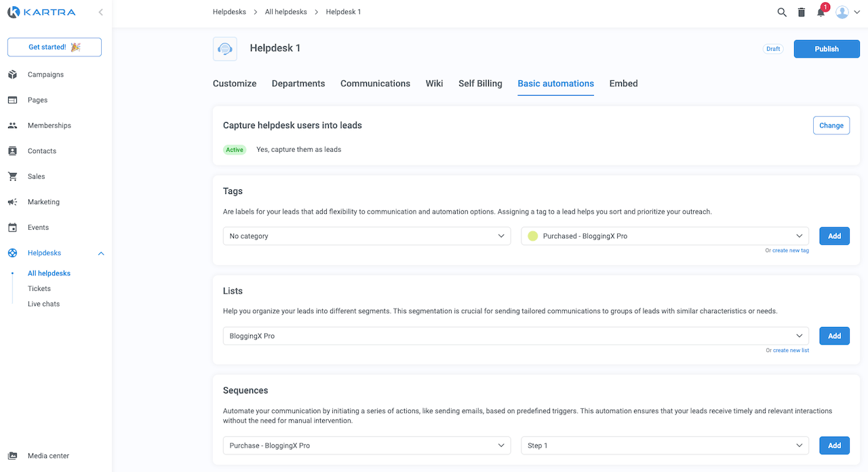Click the Marketing megaphone icon
Screen dimensions: 868x472
click(x=12, y=202)
